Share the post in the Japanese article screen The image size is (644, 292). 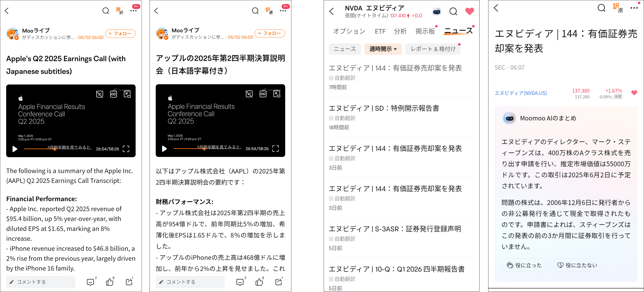coord(279,282)
